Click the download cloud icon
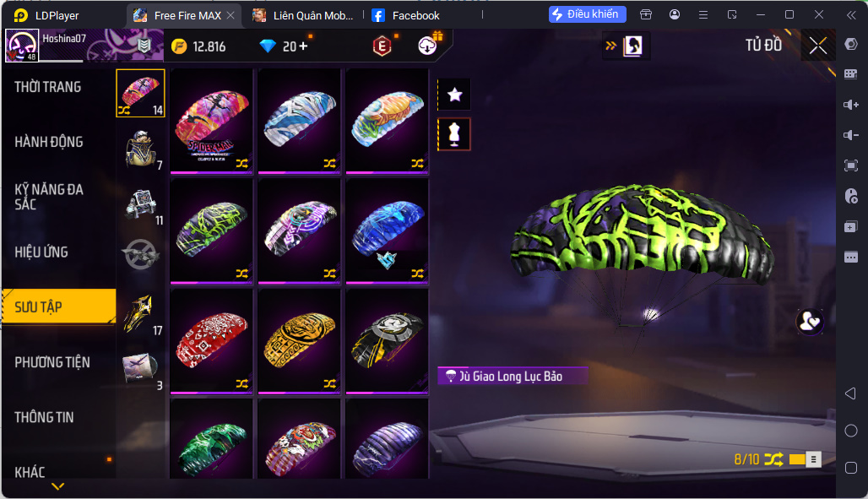 (x=427, y=46)
